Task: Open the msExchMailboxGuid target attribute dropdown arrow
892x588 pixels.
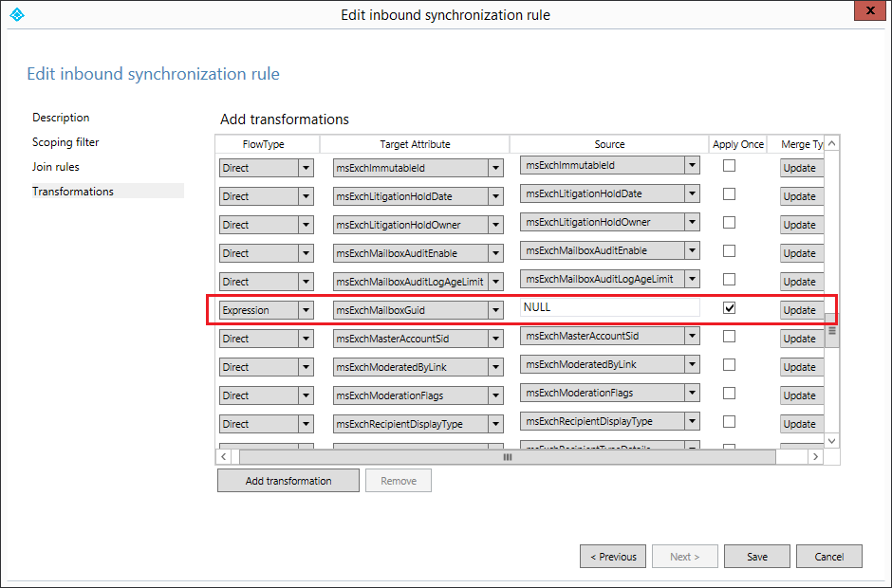Action: (x=495, y=310)
